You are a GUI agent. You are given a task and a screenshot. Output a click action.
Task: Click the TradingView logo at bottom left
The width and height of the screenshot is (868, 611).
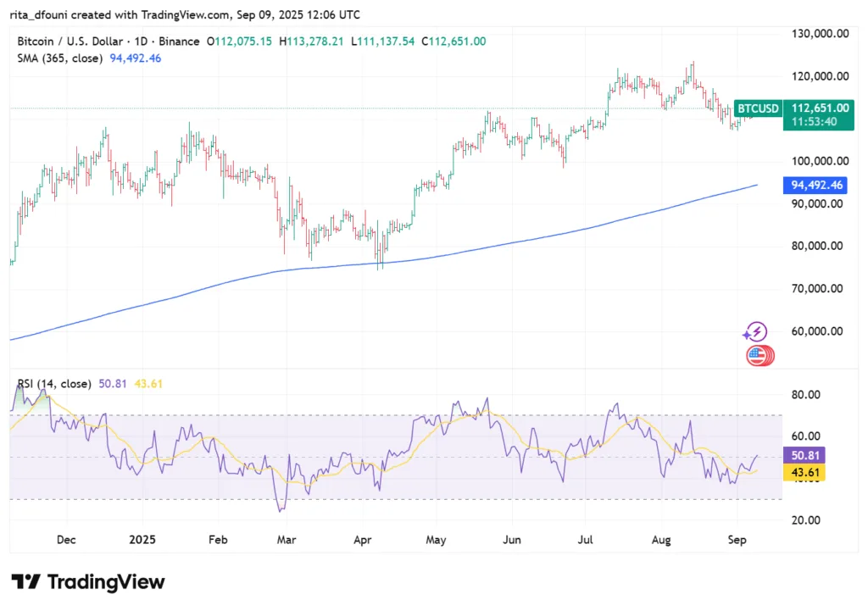(88, 582)
